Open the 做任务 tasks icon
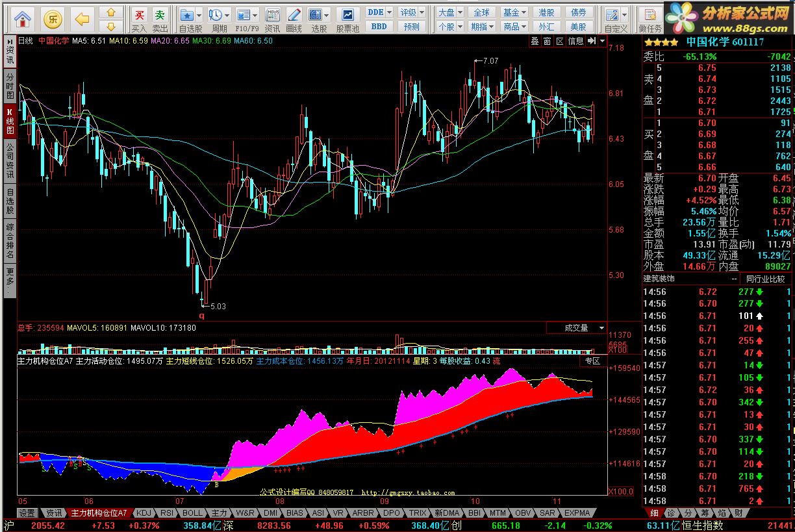795x532 pixels. click(x=650, y=20)
